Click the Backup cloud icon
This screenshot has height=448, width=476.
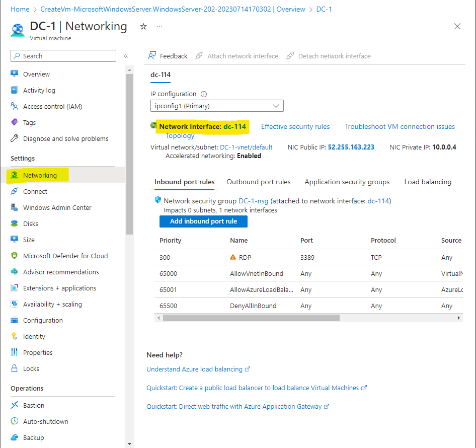[14, 437]
